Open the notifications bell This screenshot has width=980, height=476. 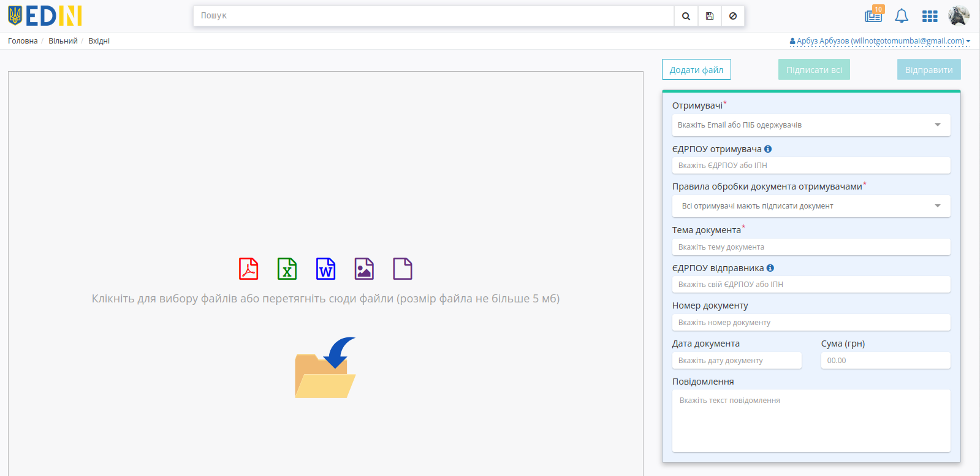[x=902, y=16]
